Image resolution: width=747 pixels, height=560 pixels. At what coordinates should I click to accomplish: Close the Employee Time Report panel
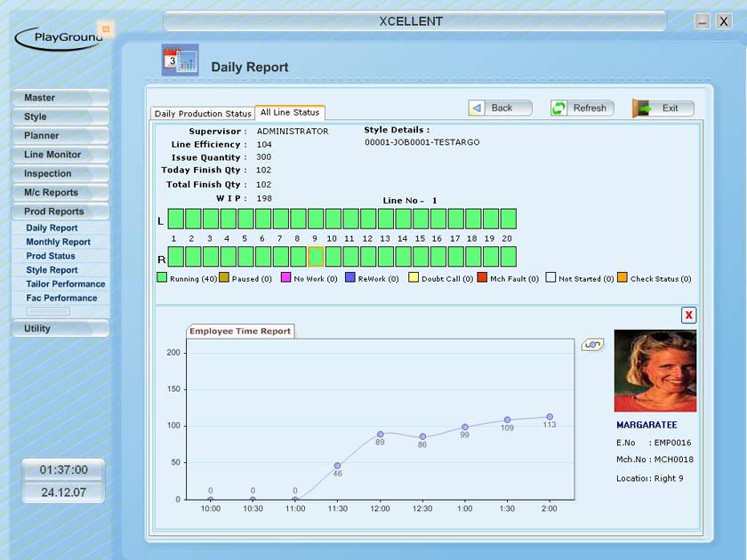tap(688, 316)
